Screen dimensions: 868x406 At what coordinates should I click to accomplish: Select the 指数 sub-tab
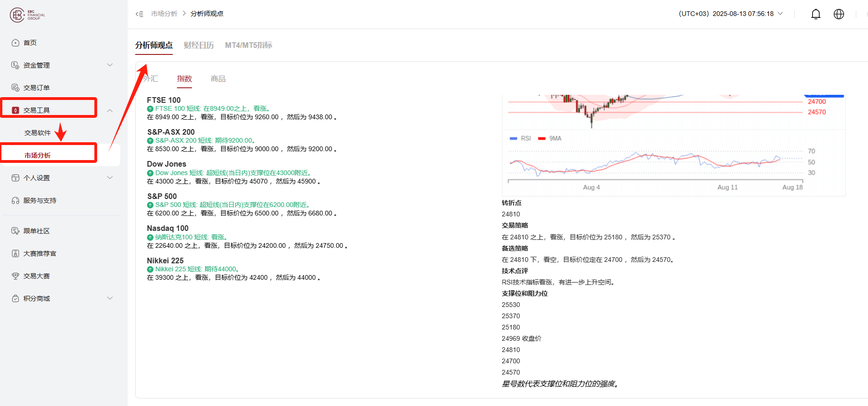184,79
